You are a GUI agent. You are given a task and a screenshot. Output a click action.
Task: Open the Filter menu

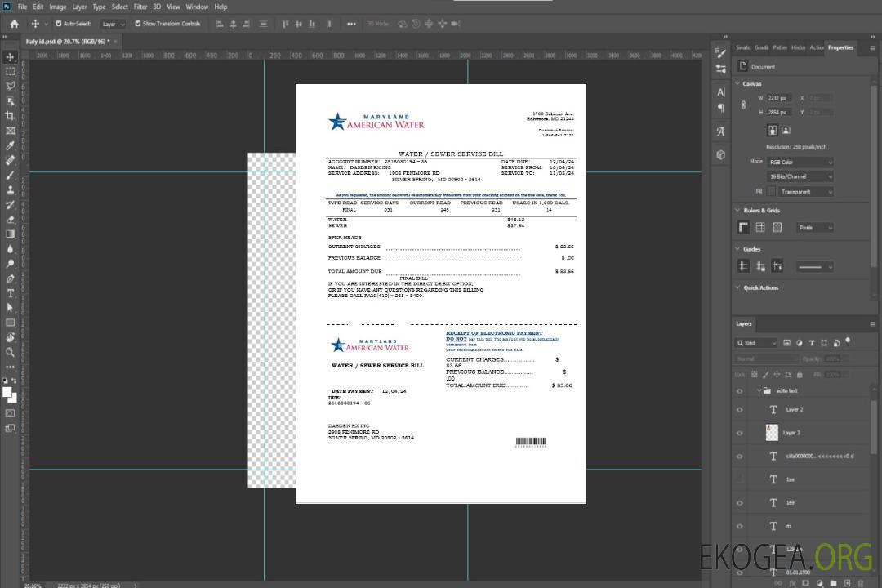[x=140, y=7]
